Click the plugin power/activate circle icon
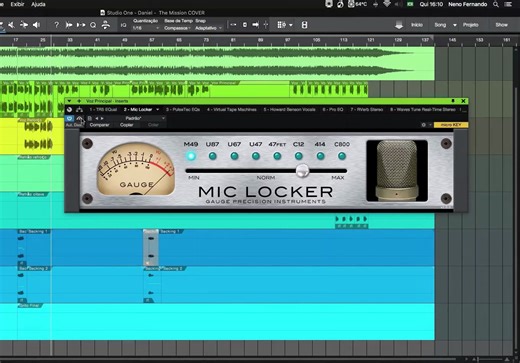Screen dimensions: 520x363 69,109
